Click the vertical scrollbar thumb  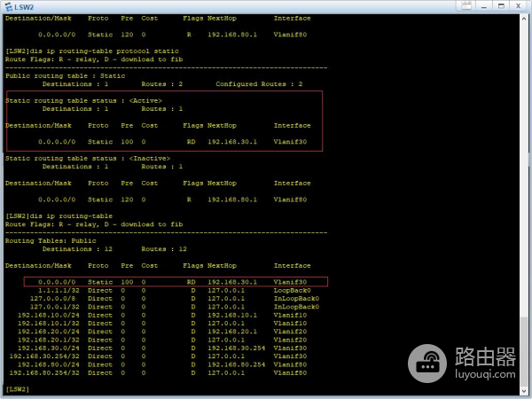(x=524, y=352)
